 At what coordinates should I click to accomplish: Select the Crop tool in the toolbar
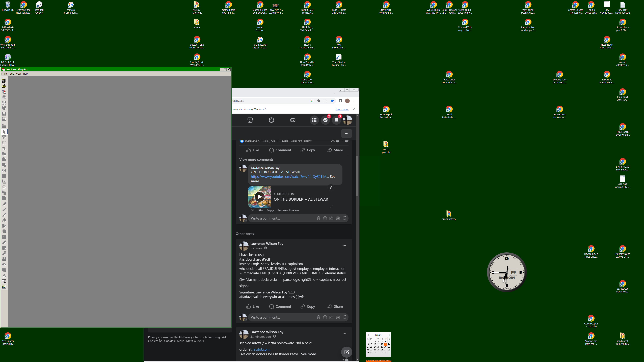(x=4, y=148)
